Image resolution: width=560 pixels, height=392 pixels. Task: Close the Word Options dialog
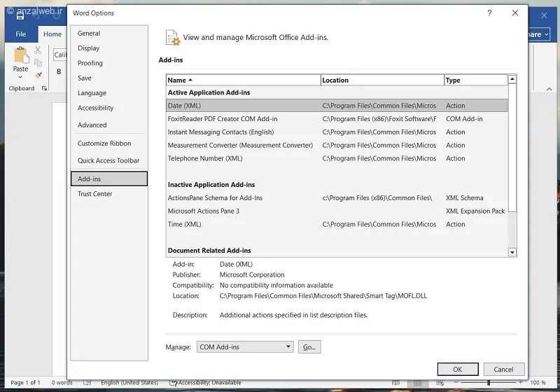click(x=515, y=13)
